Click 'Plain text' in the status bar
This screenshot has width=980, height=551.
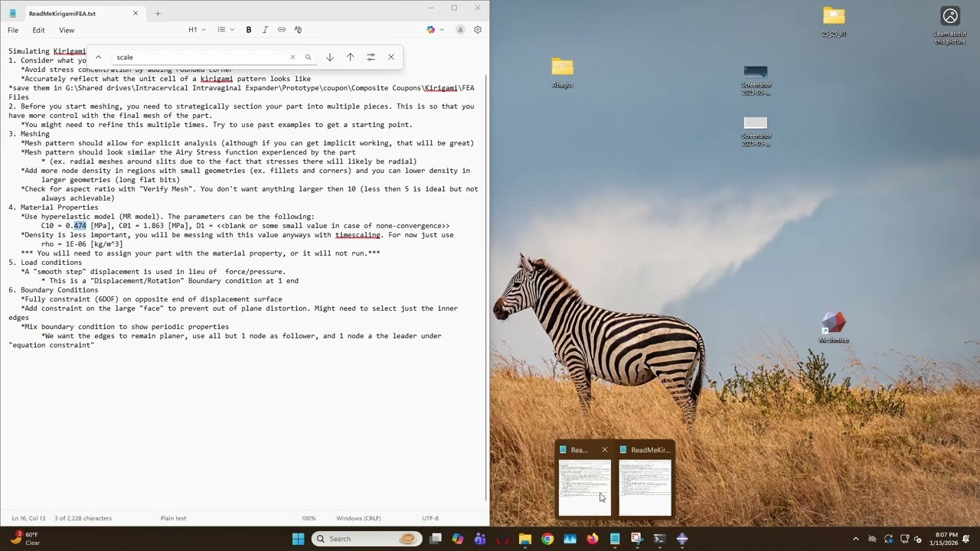[173, 518]
